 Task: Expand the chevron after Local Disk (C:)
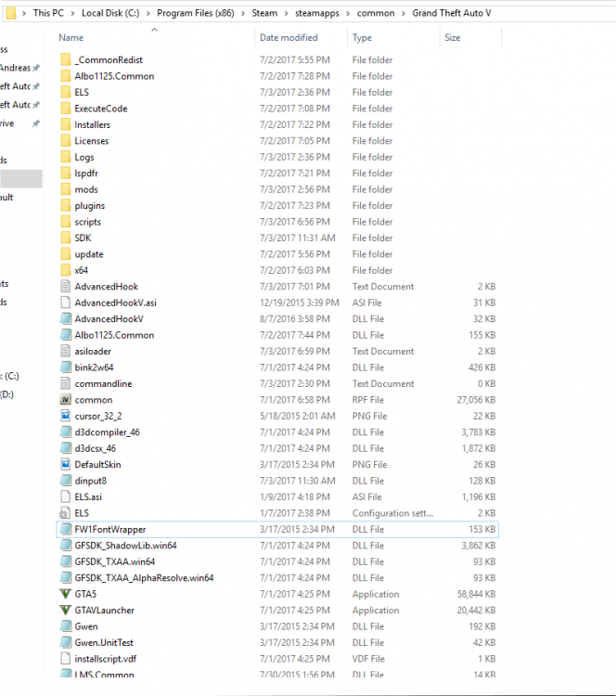click(x=148, y=13)
